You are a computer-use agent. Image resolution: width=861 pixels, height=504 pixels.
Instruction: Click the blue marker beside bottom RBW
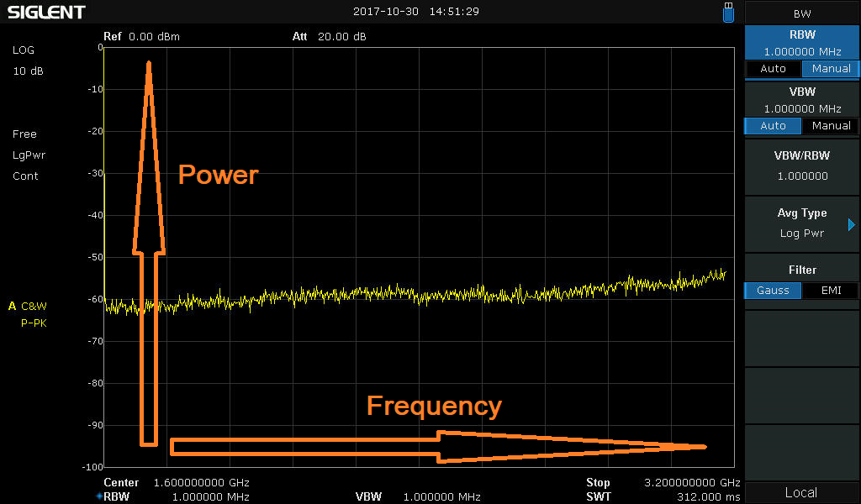[98, 496]
